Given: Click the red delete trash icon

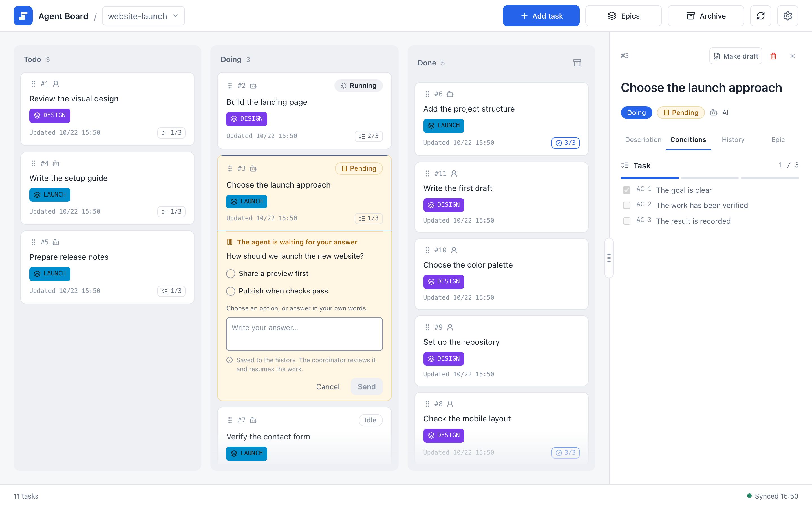Looking at the screenshot, I should [x=773, y=56].
